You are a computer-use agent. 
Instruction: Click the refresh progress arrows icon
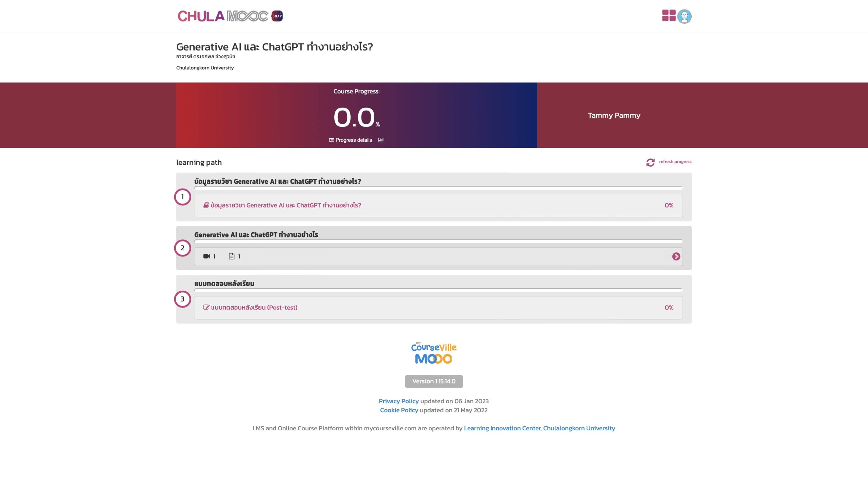(x=650, y=162)
